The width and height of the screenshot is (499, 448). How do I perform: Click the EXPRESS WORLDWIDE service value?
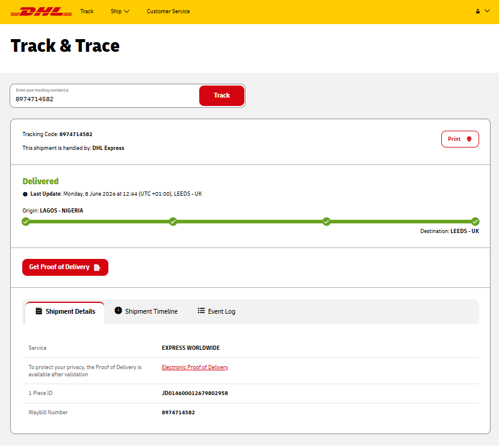[x=191, y=347]
